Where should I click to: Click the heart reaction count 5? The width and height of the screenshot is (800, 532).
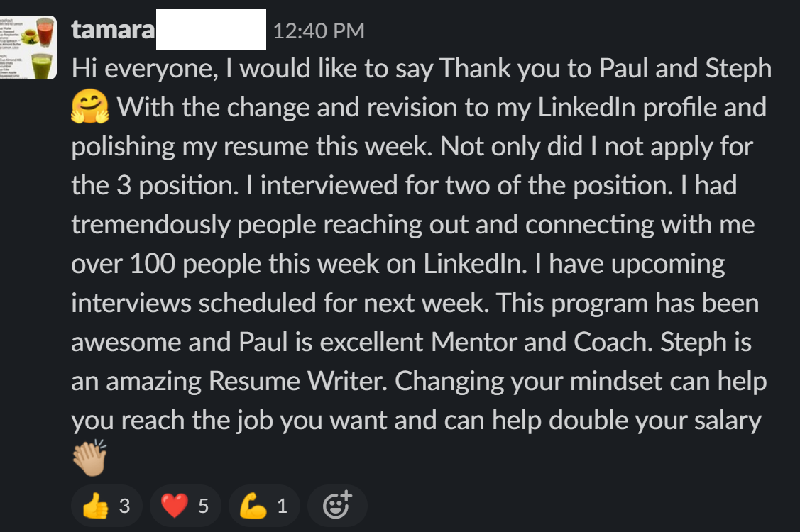click(203, 506)
